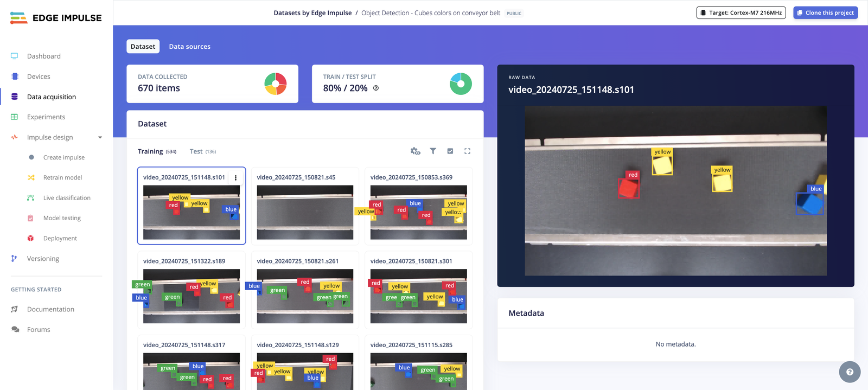868x390 pixels.
Task: Open Live classification page
Action: (67, 198)
